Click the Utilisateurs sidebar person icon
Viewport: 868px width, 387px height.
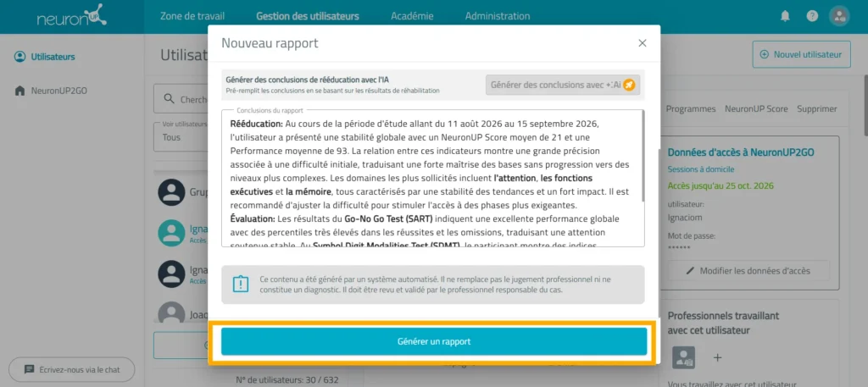click(20, 57)
